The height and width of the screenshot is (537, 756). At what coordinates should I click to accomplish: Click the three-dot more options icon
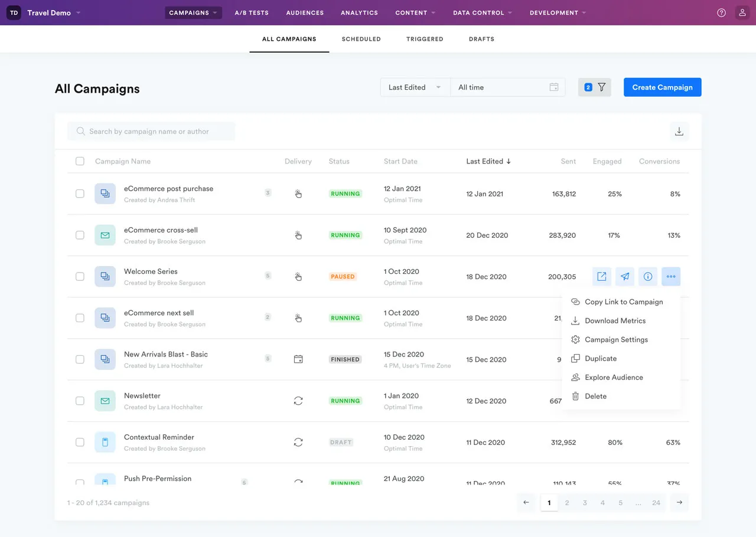click(x=671, y=276)
